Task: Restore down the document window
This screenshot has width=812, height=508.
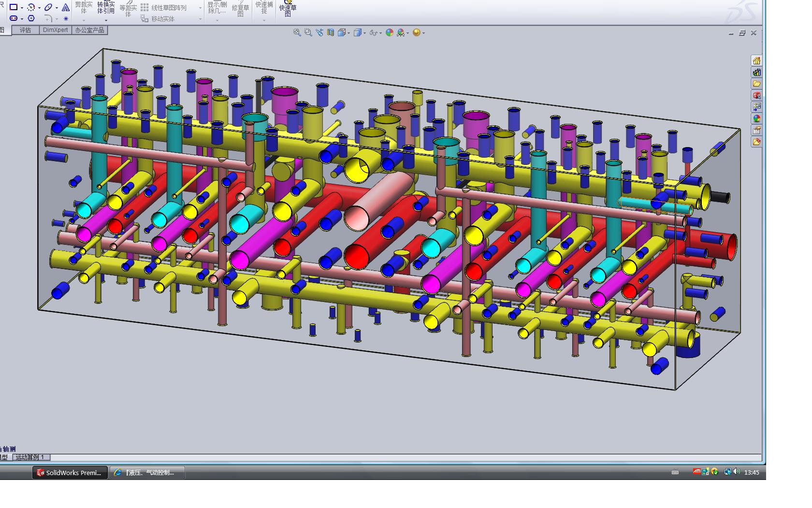Action: click(x=742, y=33)
